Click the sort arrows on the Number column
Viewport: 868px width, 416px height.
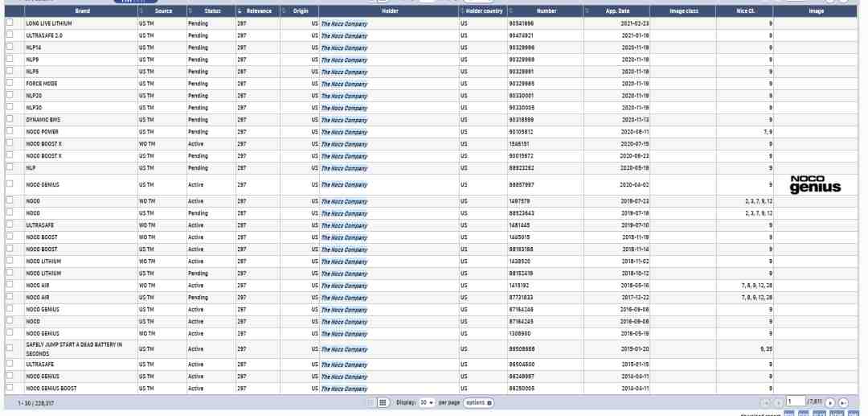(511, 11)
